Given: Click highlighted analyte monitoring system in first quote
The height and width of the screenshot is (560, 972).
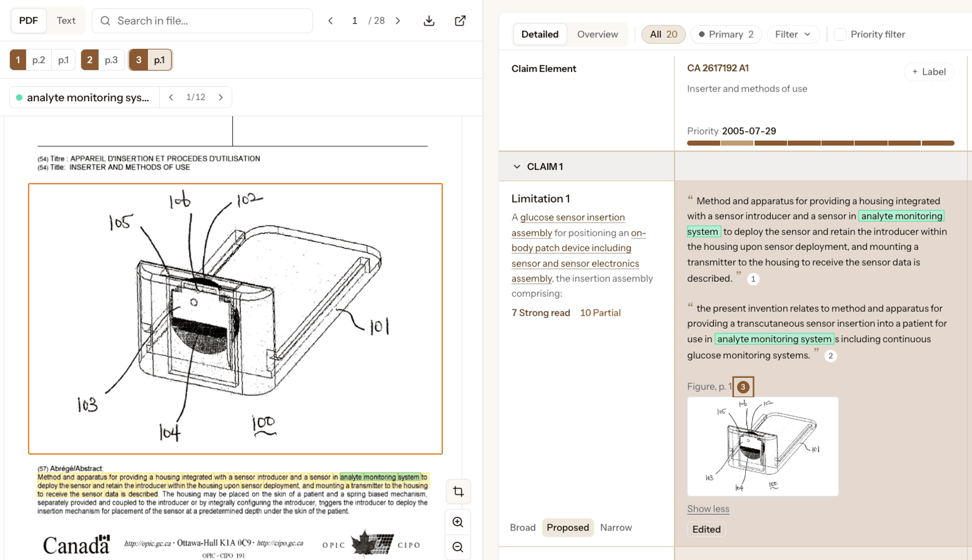Looking at the screenshot, I should pos(901,216).
